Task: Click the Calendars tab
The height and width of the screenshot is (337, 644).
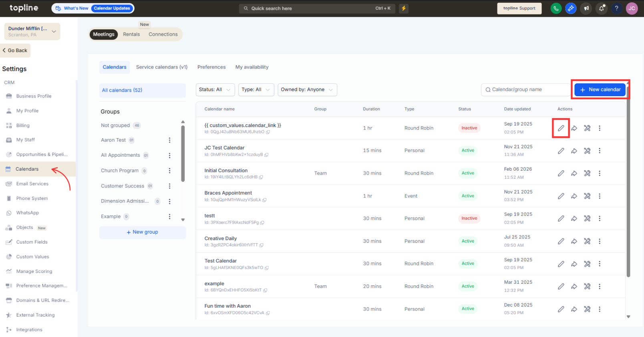Action: click(115, 67)
